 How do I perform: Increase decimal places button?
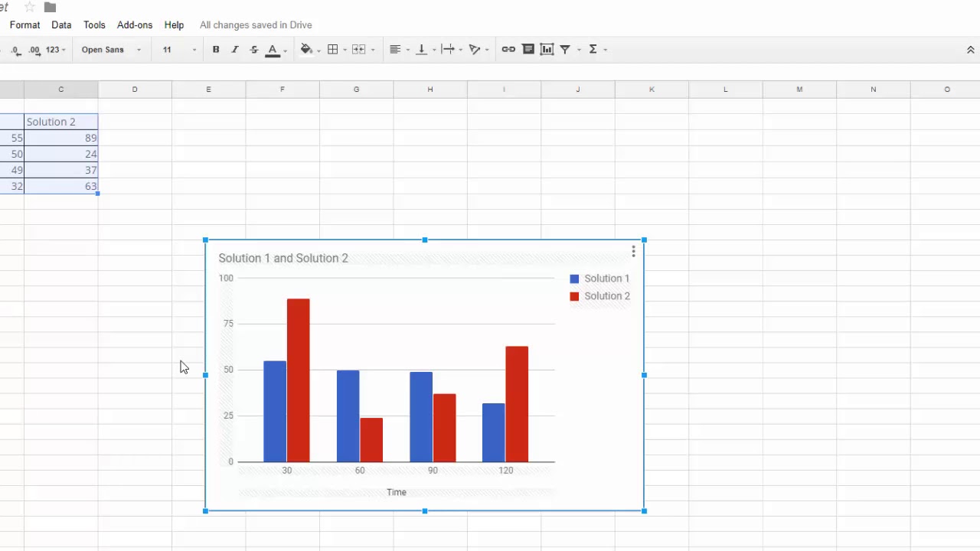[x=34, y=50]
